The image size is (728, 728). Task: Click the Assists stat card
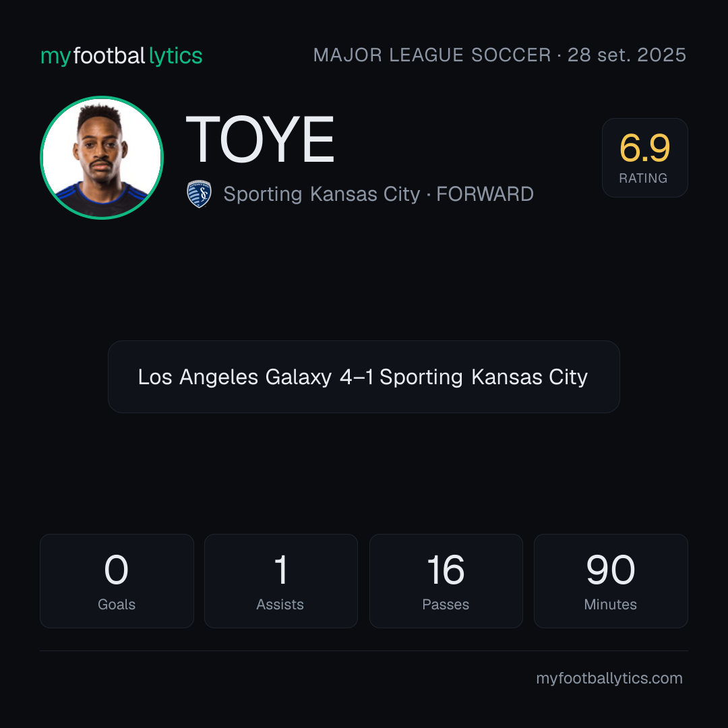tap(281, 581)
